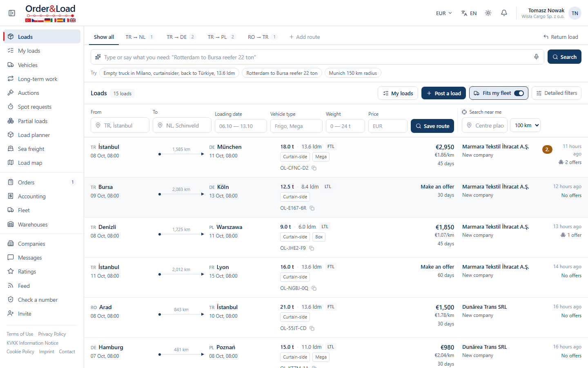Copy load ID OL-CFNC-D2 with the copy icon
The width and height of the screenshot is (588, 368).
click(x=314, y=168)
